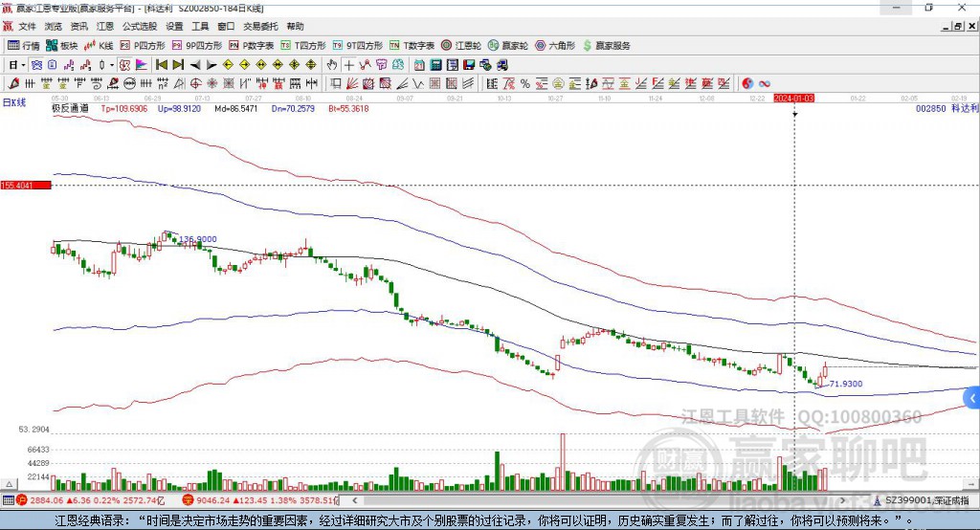Click the calendar date icon
Screen dimensions: 980x530
click(x=419, y=65)
